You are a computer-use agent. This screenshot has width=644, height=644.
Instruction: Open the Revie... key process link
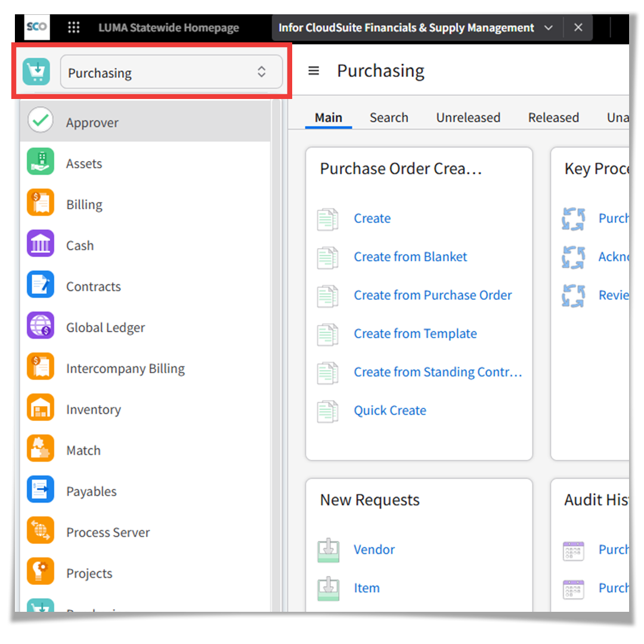click(x=614, y=295)
